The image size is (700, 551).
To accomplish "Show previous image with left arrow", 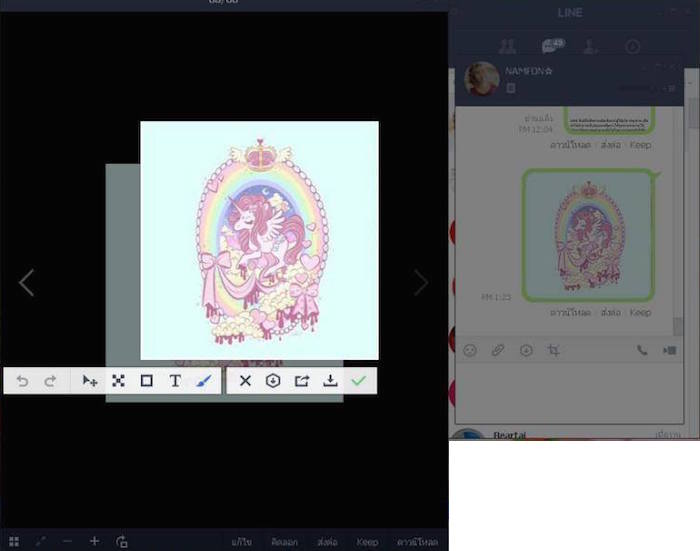I will click(26, 283).
